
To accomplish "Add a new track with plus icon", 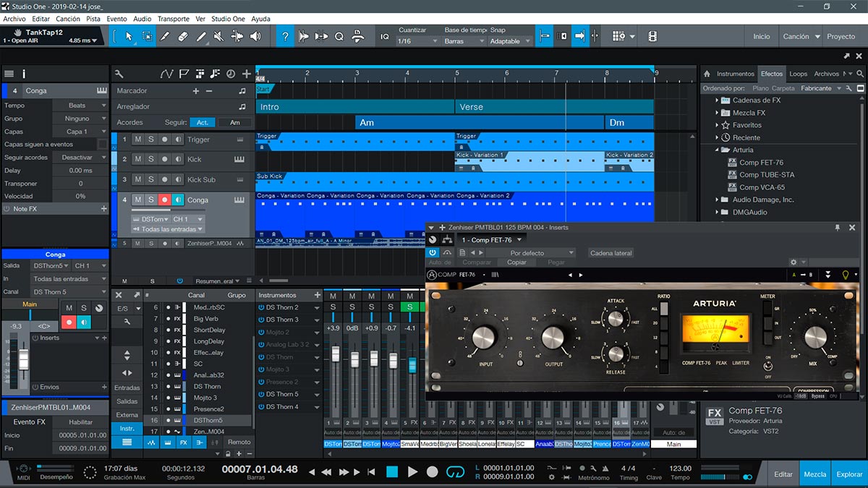I will pos(247,74).
